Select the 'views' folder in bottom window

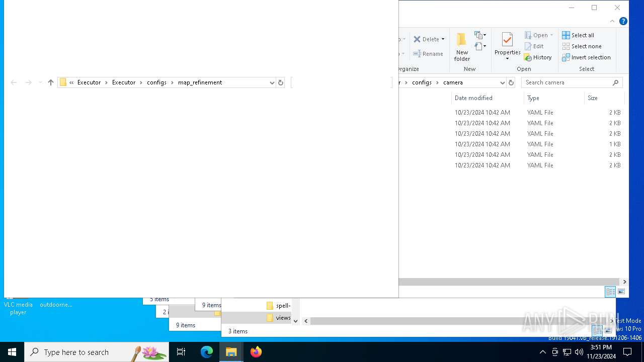[x=278, y=318]
